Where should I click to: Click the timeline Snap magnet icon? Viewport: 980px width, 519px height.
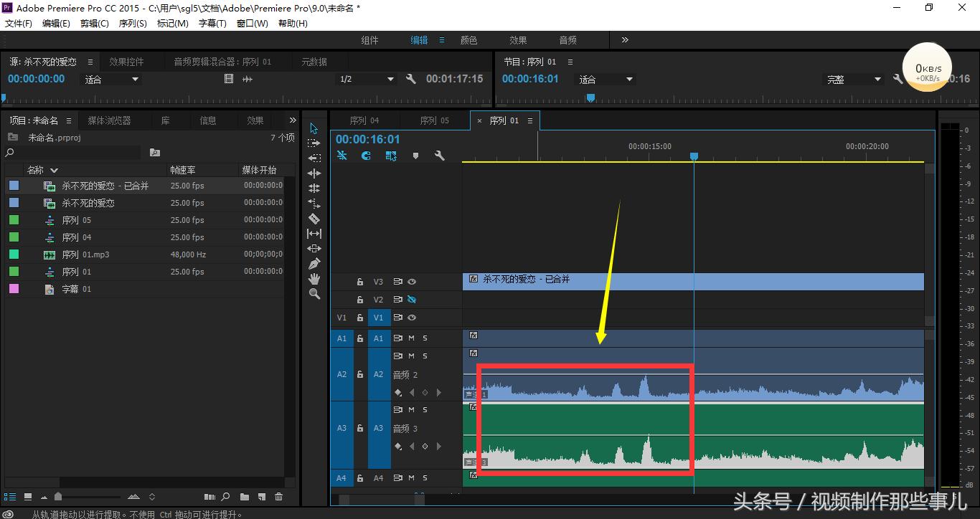point(366,156)
